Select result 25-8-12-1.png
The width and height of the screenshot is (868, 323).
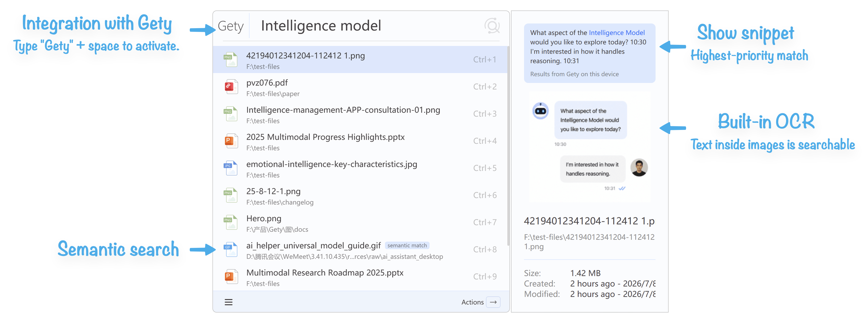coord(360,195)
